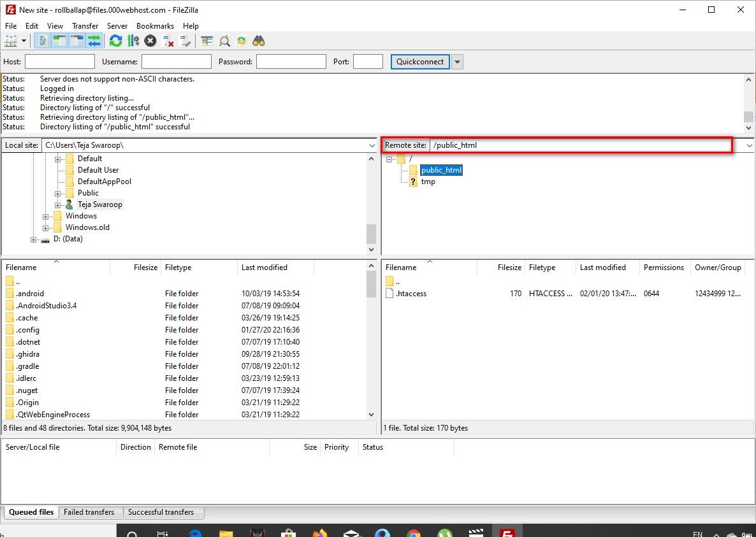Collapse the remote root / node
This screenshot has height=537, width=756.
point(389,159)
